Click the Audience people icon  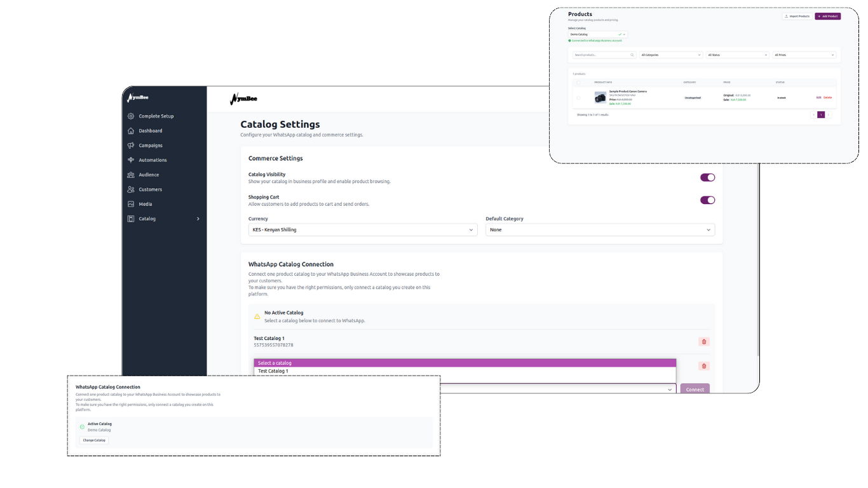[x=130, y=174]
